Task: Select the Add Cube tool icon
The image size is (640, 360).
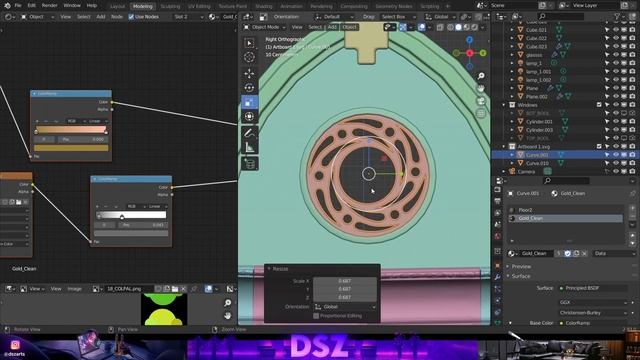Action: pyautogui.click(x=249, y=164)
